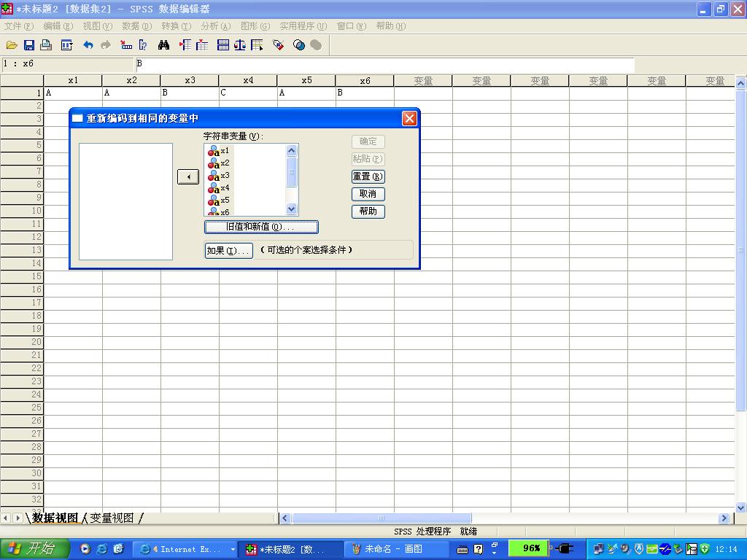Switch to the 变量视图 tab
Viewport: 747px width, 560px height.
tap(112, 518)
